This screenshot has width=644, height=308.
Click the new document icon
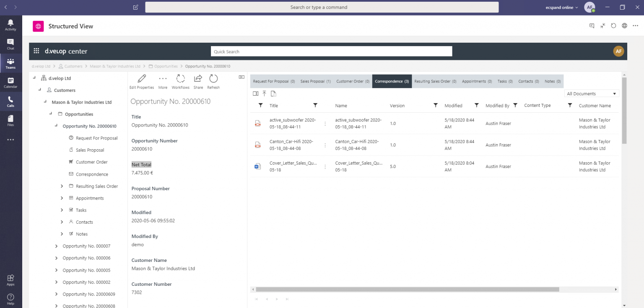point(273,93)
